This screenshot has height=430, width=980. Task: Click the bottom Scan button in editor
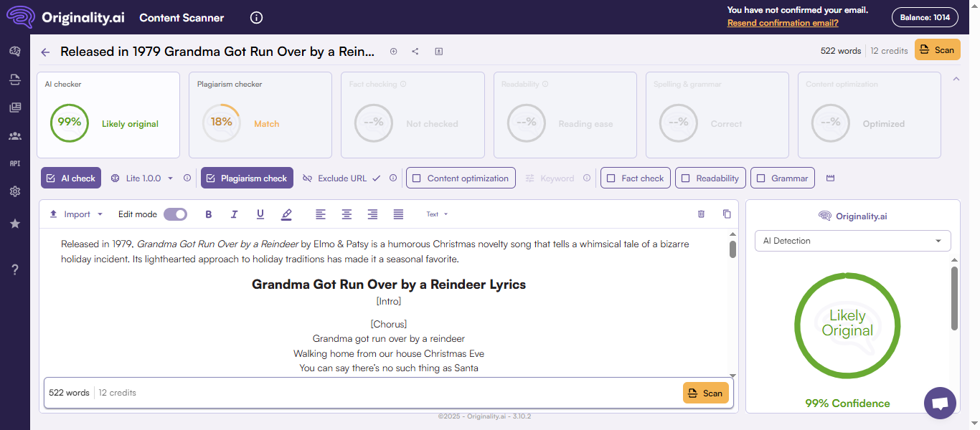click(705, 393)
